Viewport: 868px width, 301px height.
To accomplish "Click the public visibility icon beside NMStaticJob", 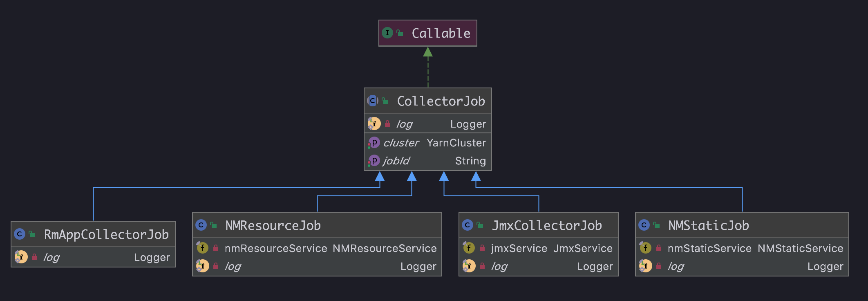I will [x=656, y=225].
